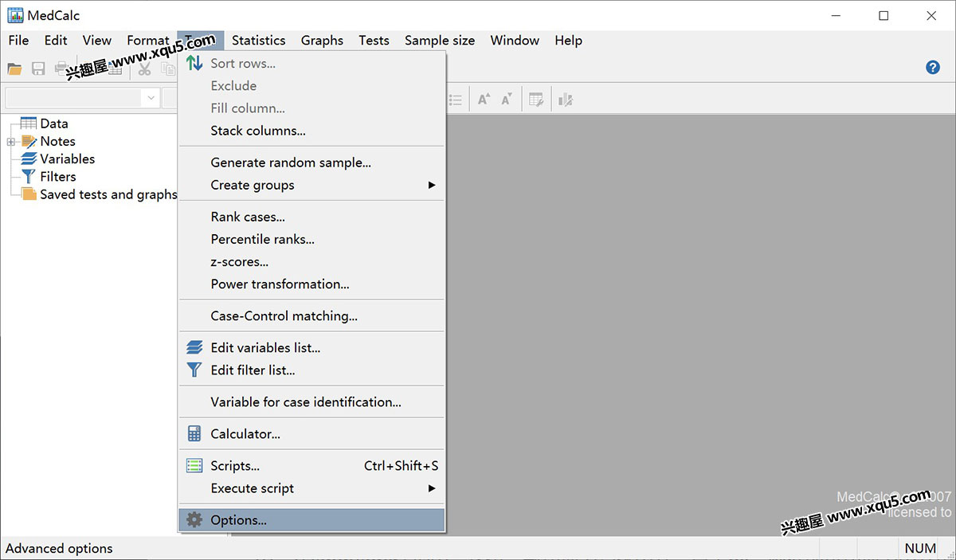This screenshot has height=560, width=956.
Task: Open Edit filter list...
Action: 311,370
